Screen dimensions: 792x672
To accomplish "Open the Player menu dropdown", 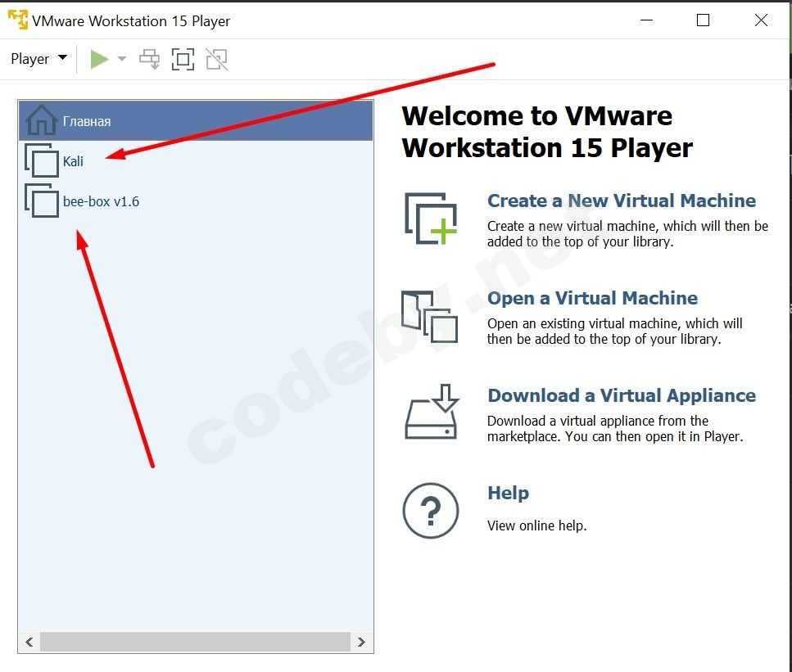I will [x=38, y=59].
